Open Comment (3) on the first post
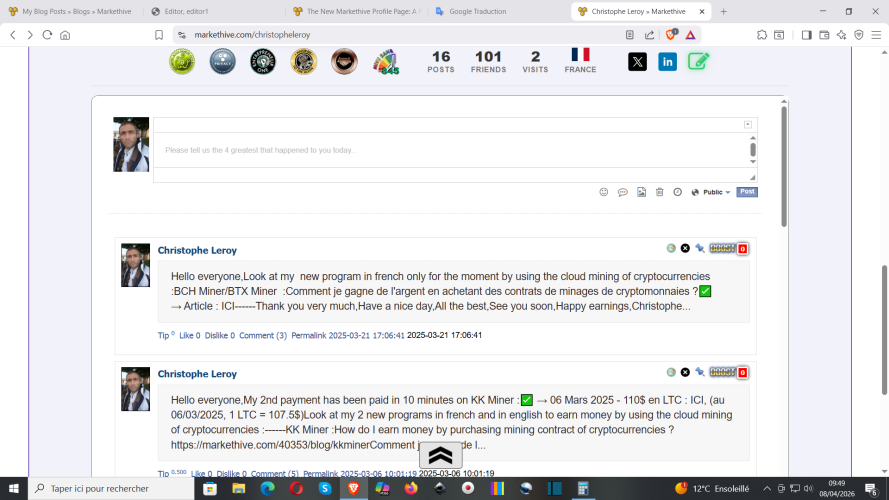889x500 pixels. coord(263,336)
